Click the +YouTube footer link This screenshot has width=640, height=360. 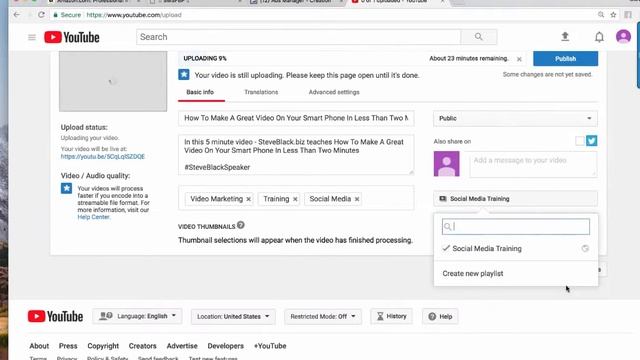pos(270,346)
